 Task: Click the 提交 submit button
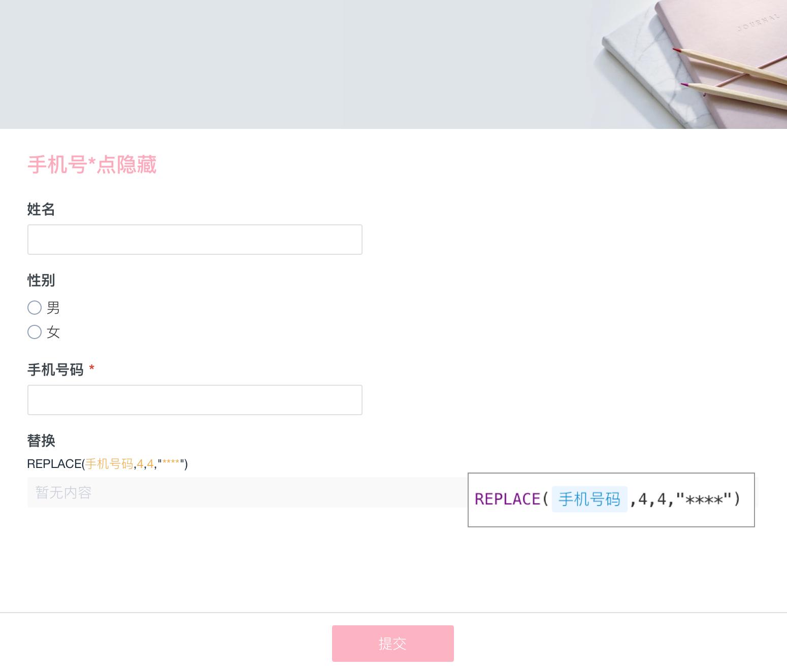pyautogui.click(x=392, y=643)
